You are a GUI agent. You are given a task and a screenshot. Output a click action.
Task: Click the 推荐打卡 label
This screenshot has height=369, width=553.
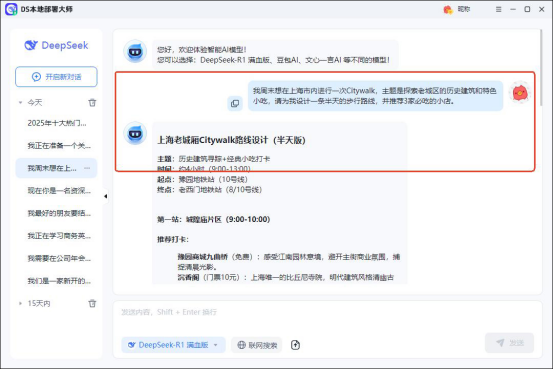point(173,240)
